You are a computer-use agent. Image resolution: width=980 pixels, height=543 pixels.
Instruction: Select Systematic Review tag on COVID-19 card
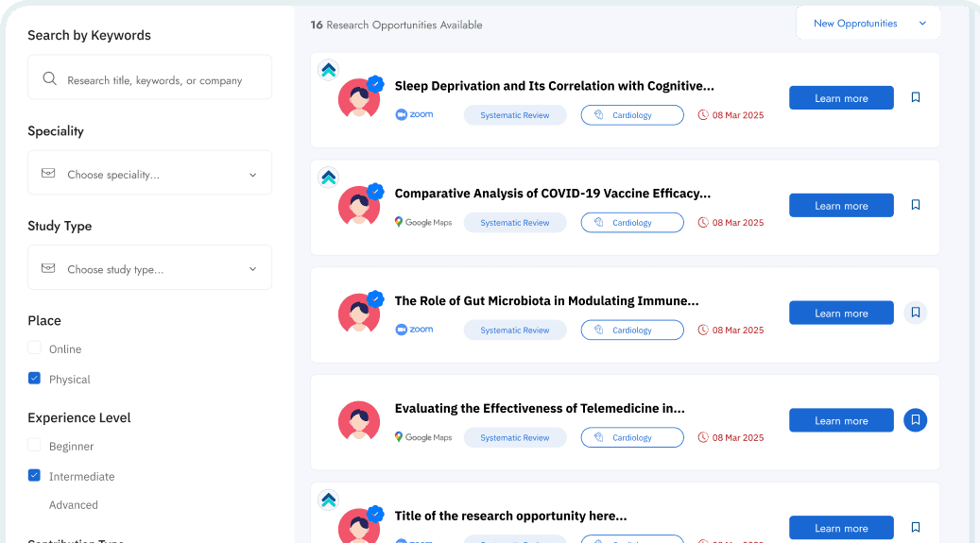(x=514, y=223)
